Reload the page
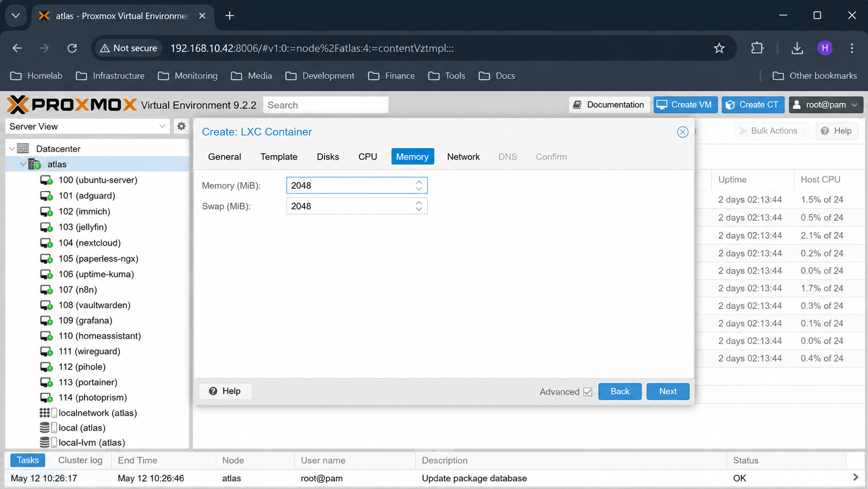This screenshot has height=489, width=868. click(72, 48)
